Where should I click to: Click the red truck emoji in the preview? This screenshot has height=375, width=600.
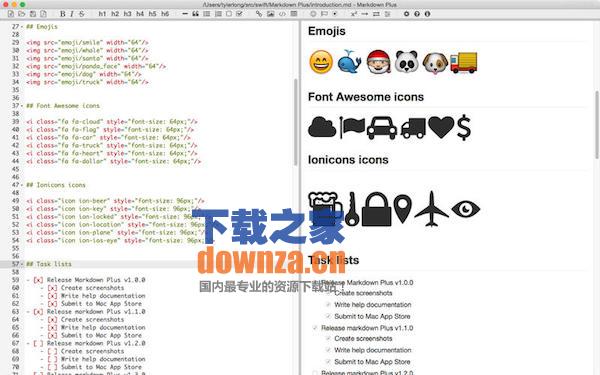pyautogui.click(x=464, y=62)
